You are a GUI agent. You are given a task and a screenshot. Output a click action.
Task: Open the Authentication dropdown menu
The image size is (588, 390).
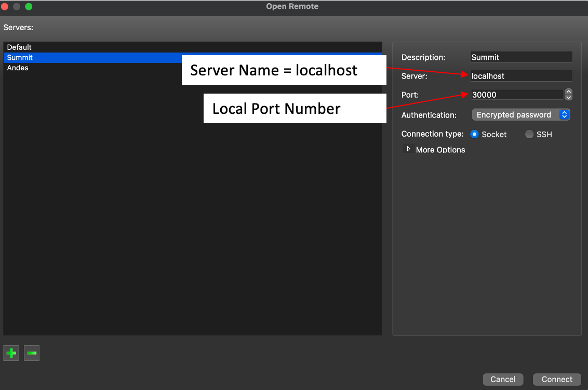520,115
